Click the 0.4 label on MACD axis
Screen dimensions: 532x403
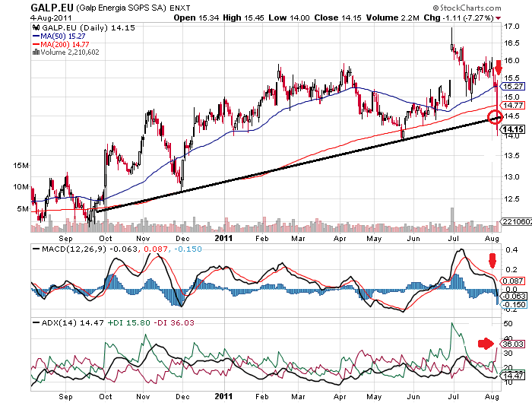point(511,250)
